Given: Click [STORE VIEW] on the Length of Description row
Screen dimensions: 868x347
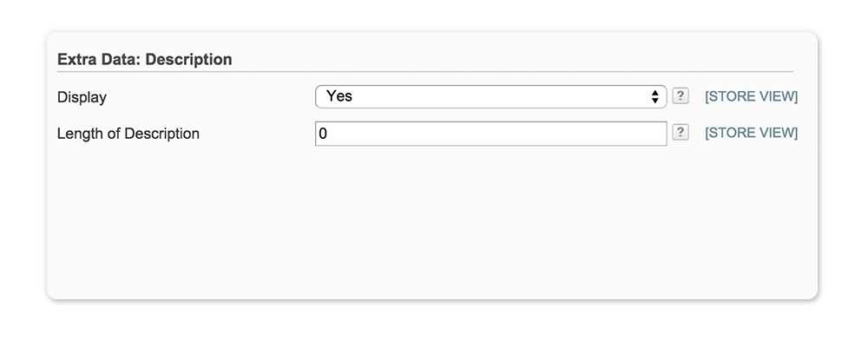Looking at the screenshot, I should (x=751, y=133).
